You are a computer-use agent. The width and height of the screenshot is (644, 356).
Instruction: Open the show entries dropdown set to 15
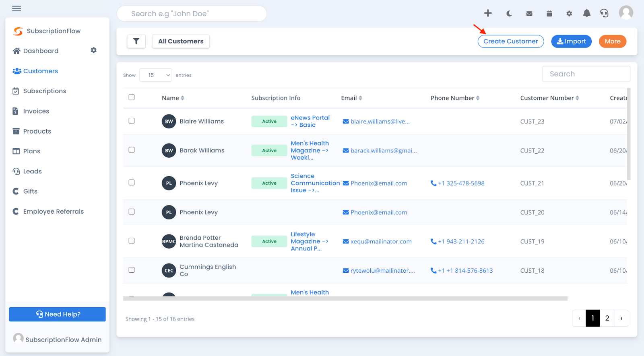coord(156,75)
